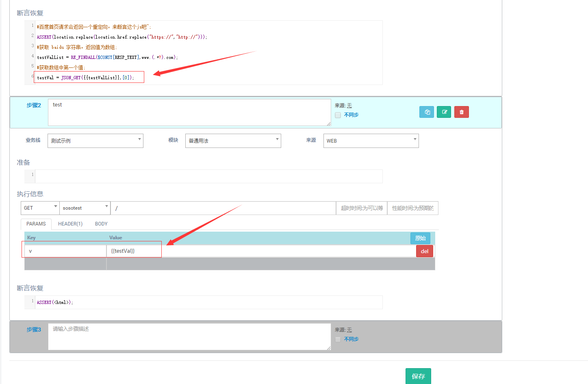The image size is (588, 384).
Task: Open the 来源 dropdown showing WEB
Action: pyautogui.click(x=371, y=141)
